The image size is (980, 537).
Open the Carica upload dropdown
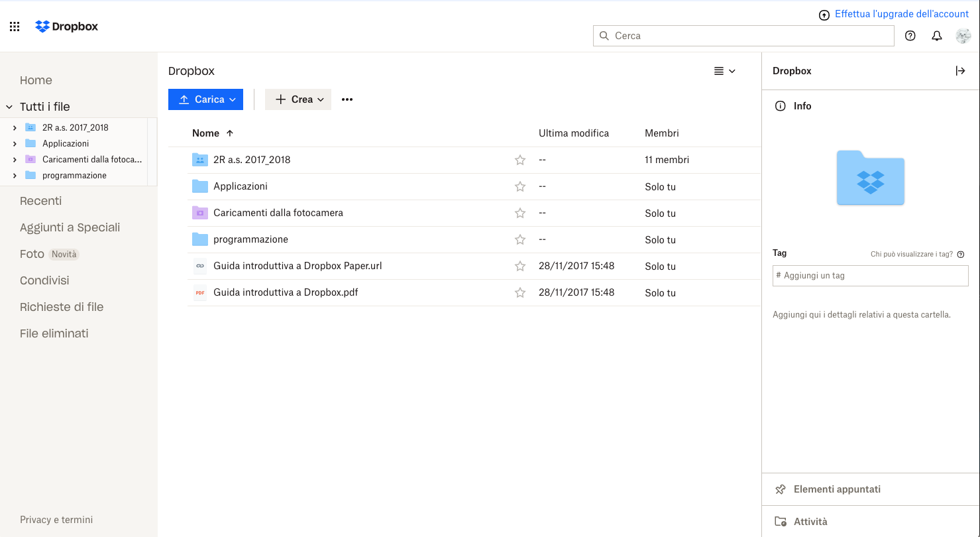click(x=205, y=99)
